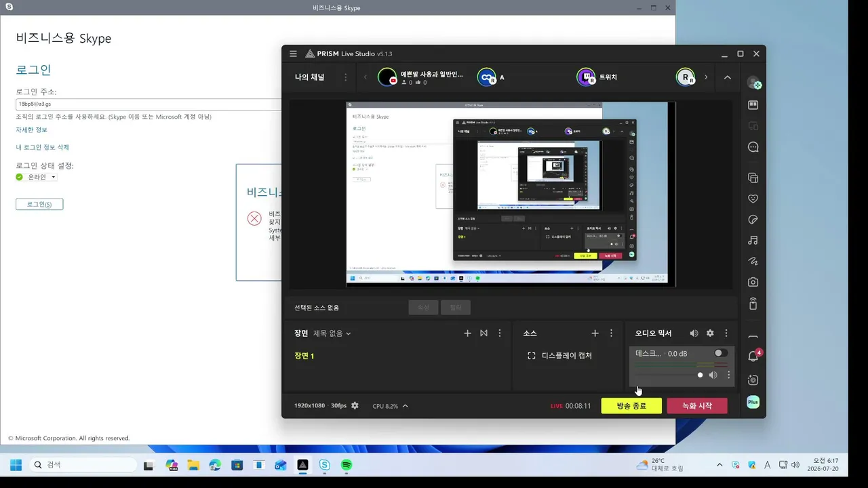Open the profile avatar in PRISM sidebar
The image size is (868, 488).
753,83
